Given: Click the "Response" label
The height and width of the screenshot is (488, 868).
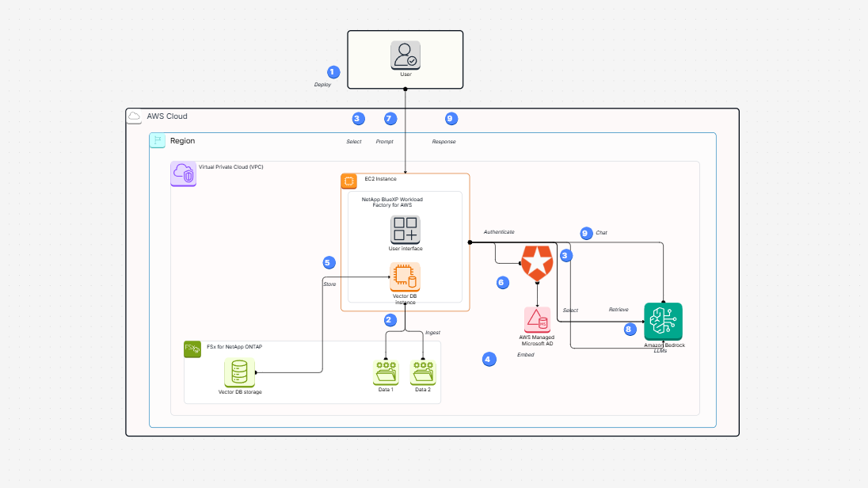Looking at the screenshot, I should pyautogui.click(x=444, y=142).
